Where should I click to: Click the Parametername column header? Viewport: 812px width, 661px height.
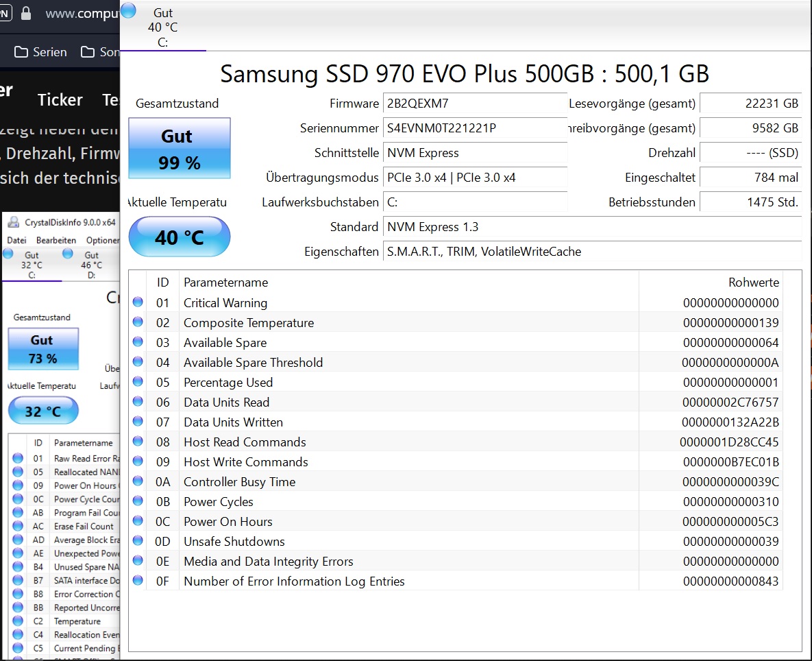[x=408, y=283]
